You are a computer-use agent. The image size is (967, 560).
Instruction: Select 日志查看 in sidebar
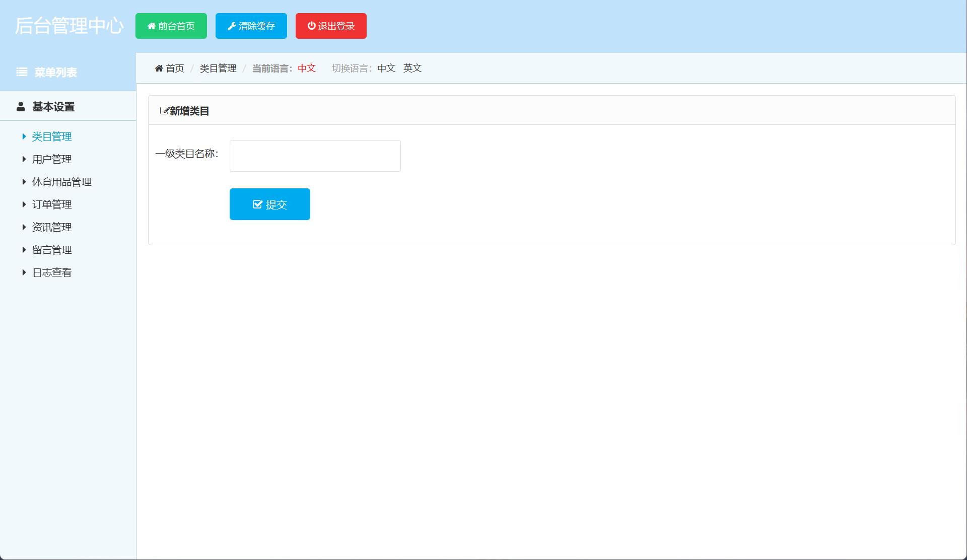52,272
